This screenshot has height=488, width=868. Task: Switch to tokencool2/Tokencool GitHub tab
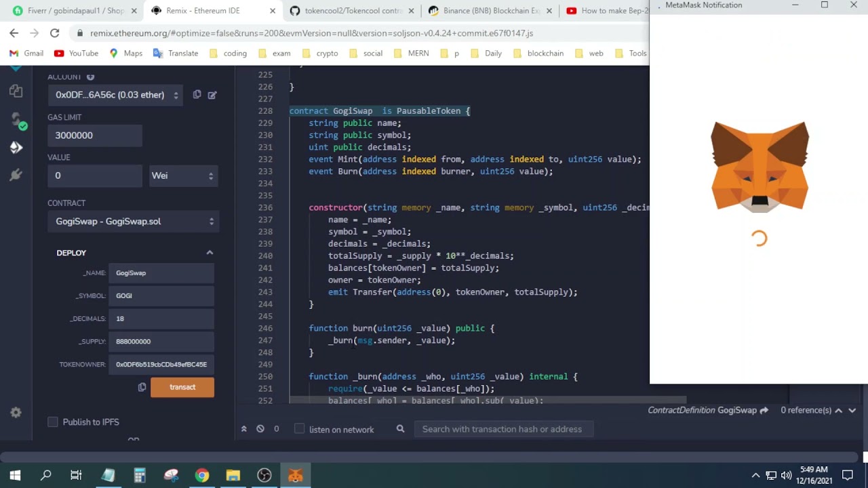click(x=351, y=11)
